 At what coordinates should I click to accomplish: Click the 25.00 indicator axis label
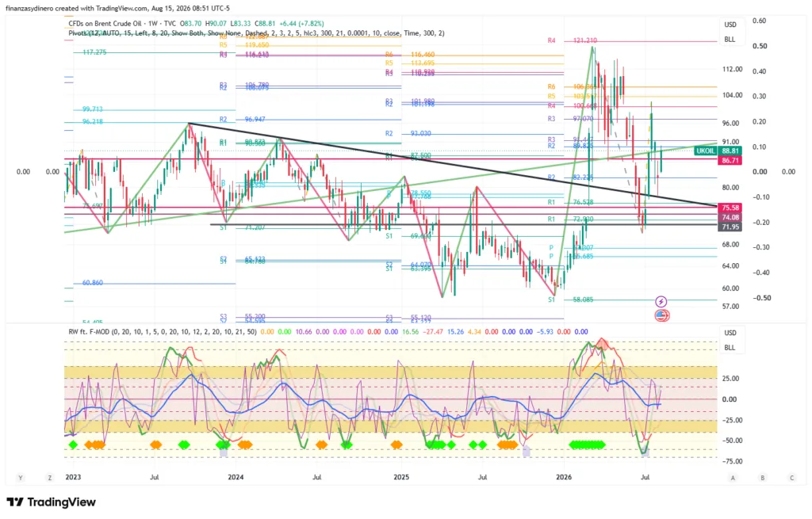tap(730, 379)
